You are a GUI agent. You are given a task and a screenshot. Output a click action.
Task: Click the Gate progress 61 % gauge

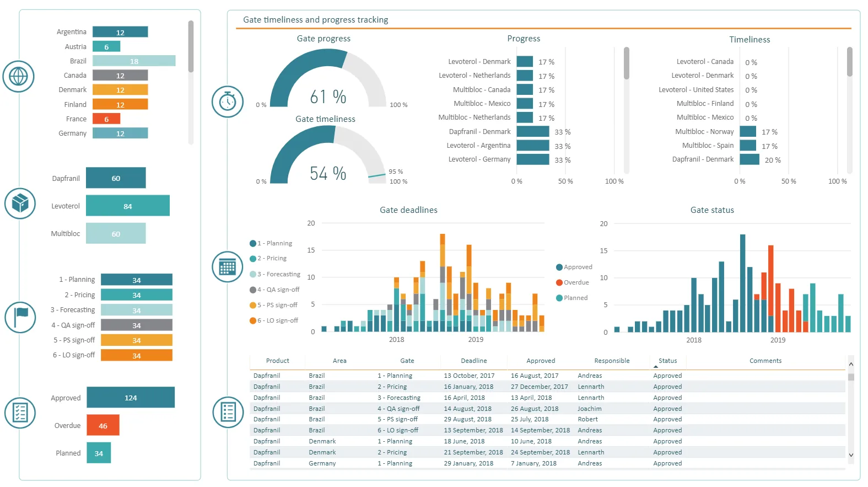[328, 78]
